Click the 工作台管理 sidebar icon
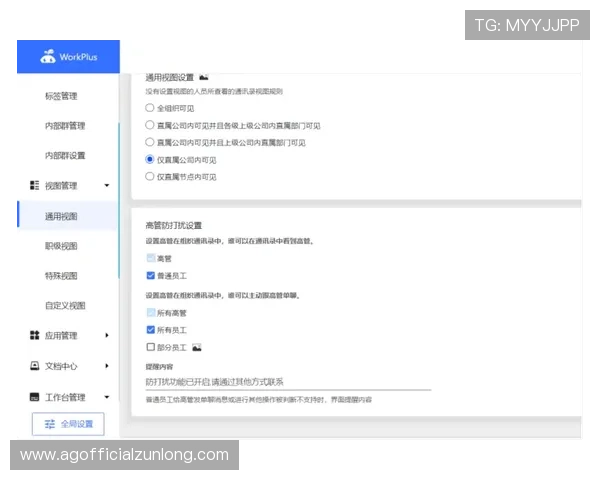Viewport: 600px width, 480px height. click(34, 397)
